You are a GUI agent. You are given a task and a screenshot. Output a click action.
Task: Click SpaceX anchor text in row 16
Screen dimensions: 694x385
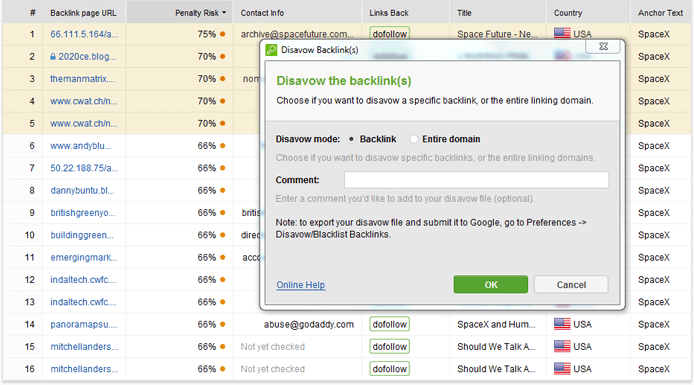coord(654,369)
